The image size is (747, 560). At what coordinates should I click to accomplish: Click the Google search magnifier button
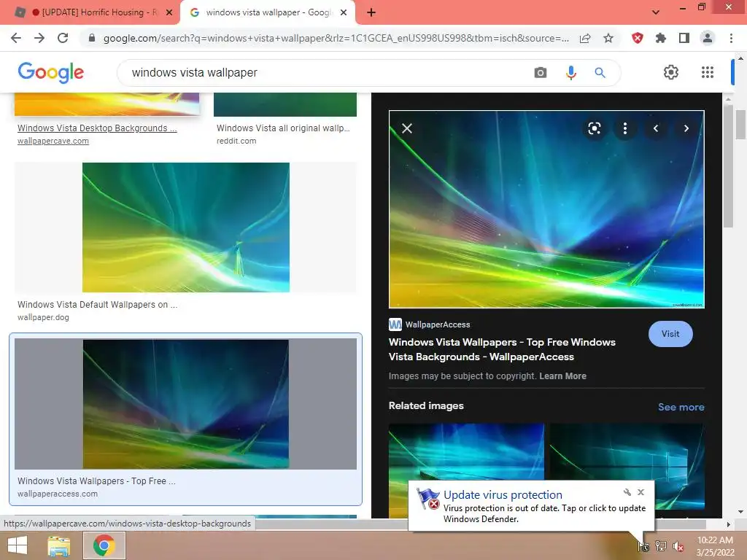coord(600,72)
